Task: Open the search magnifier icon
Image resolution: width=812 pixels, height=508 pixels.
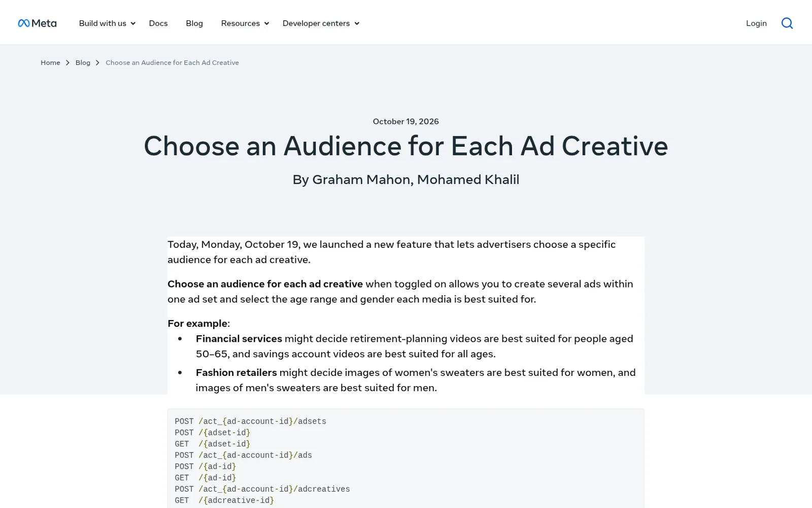Action: tap(787, 23)
